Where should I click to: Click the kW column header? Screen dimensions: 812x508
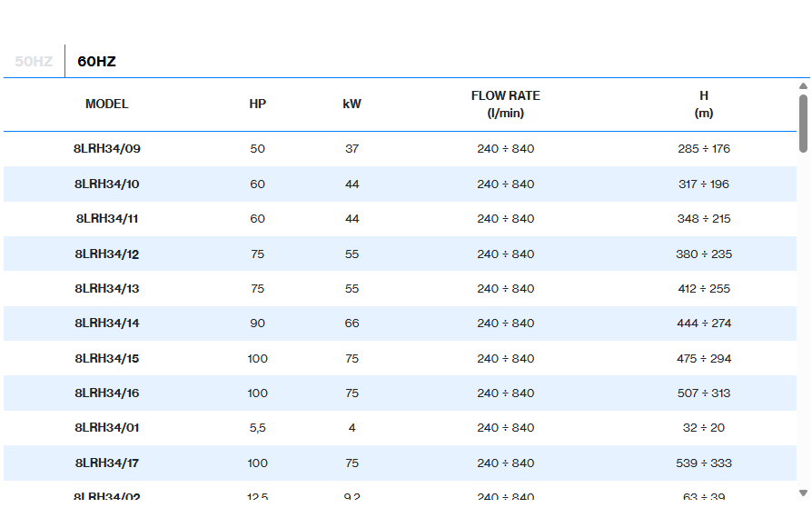click(x=352, y=104)
